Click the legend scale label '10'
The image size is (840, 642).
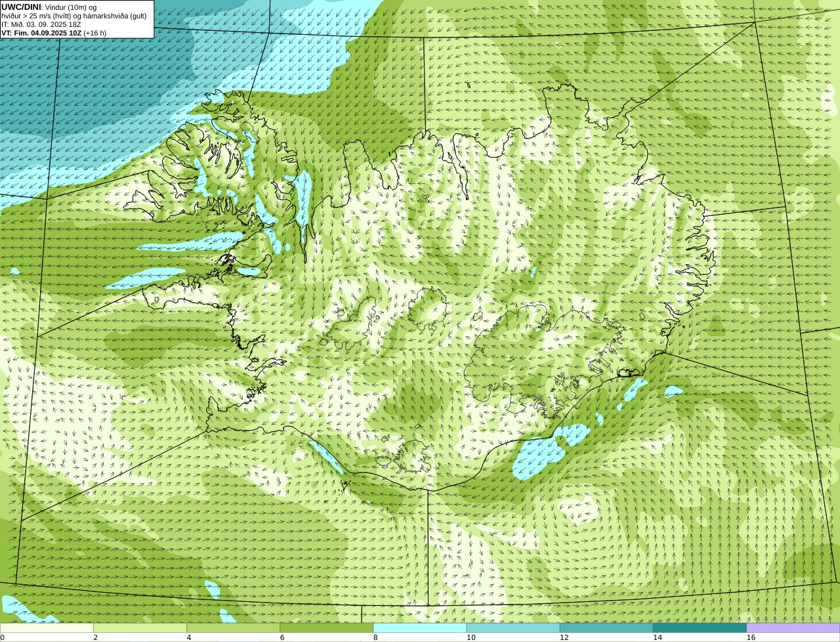point(471,637)
